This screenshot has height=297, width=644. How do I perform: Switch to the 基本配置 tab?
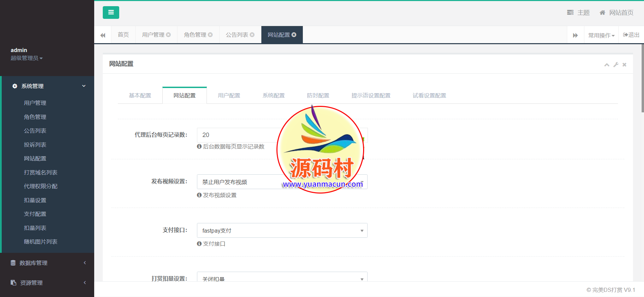click(x=140, y=96)
